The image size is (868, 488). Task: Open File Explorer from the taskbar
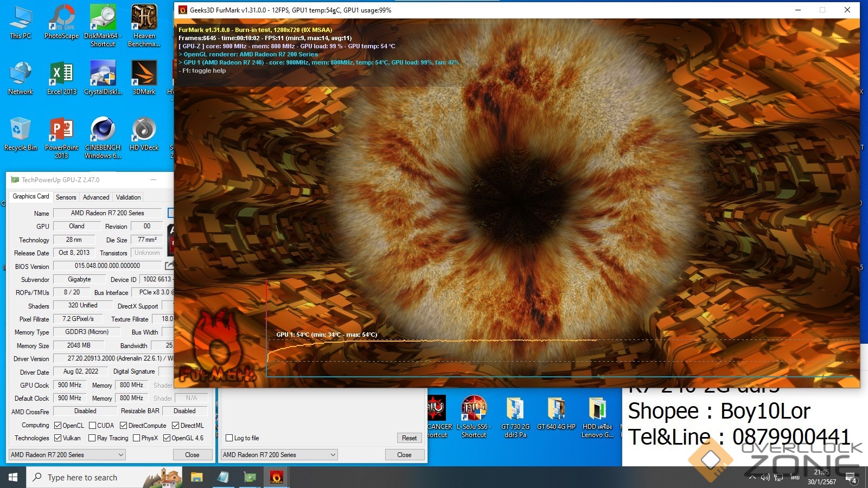(x=196, y=477)
